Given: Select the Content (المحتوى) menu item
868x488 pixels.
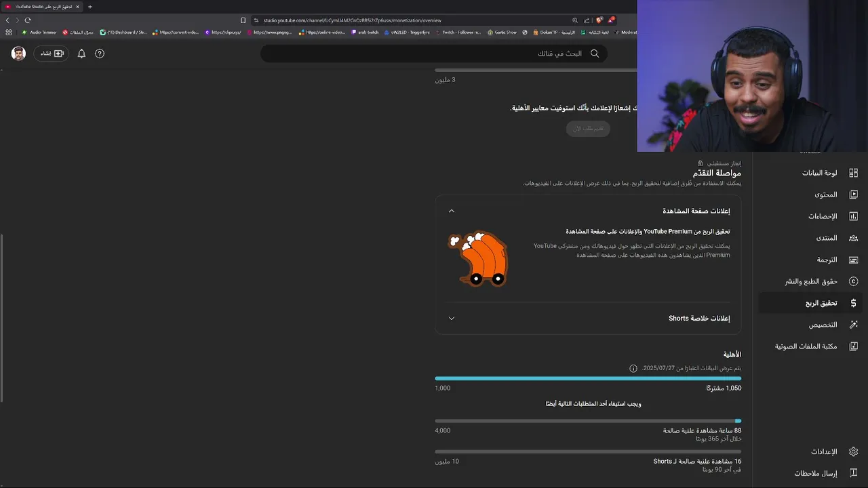Looking at the screenshot, I should click(x=808, y=195).
